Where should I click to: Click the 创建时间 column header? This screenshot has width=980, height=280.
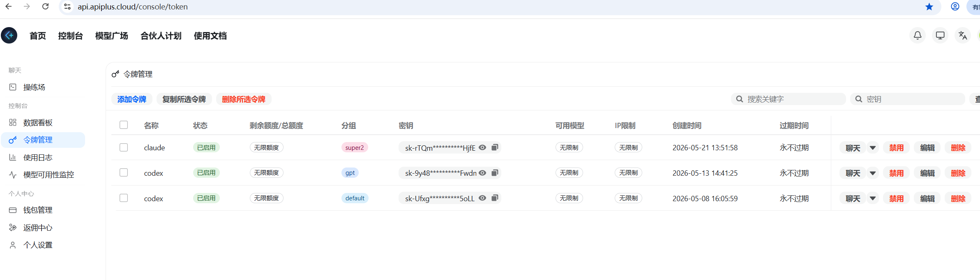[687, 126]
